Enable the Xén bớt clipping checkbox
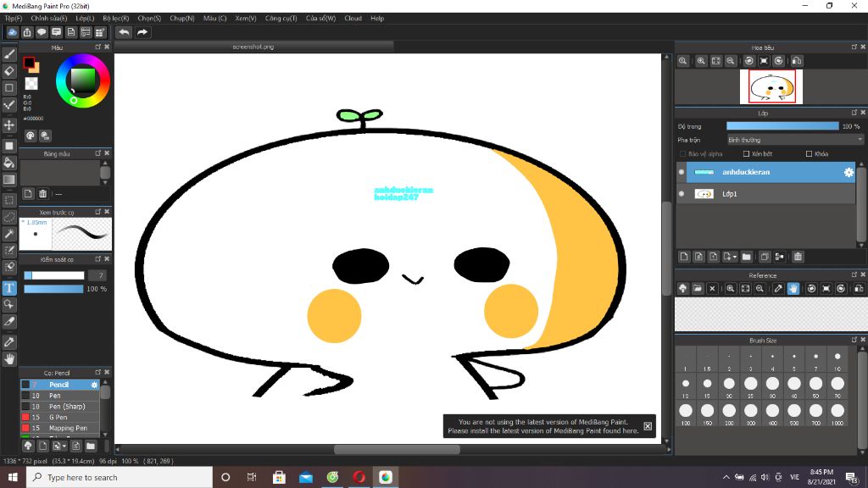 746,154
